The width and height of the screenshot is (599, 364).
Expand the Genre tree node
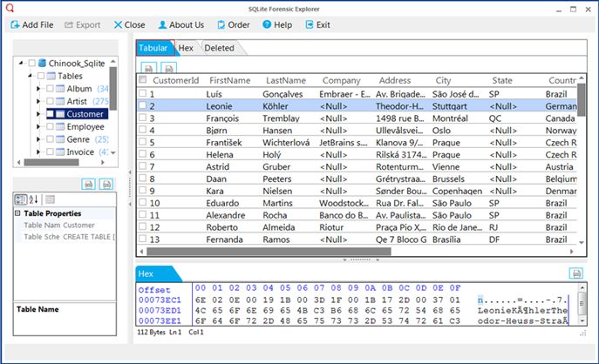click(38, 139)
